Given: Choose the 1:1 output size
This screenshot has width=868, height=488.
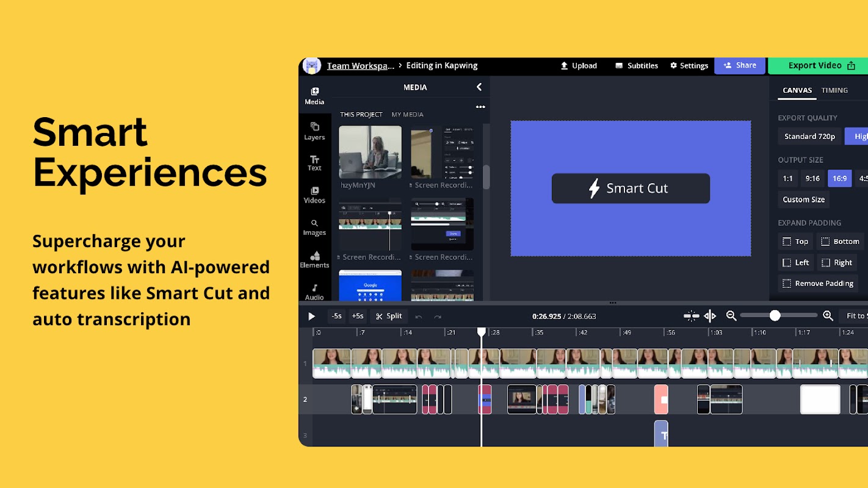Looking at the screenshot, I should (788, 179).
